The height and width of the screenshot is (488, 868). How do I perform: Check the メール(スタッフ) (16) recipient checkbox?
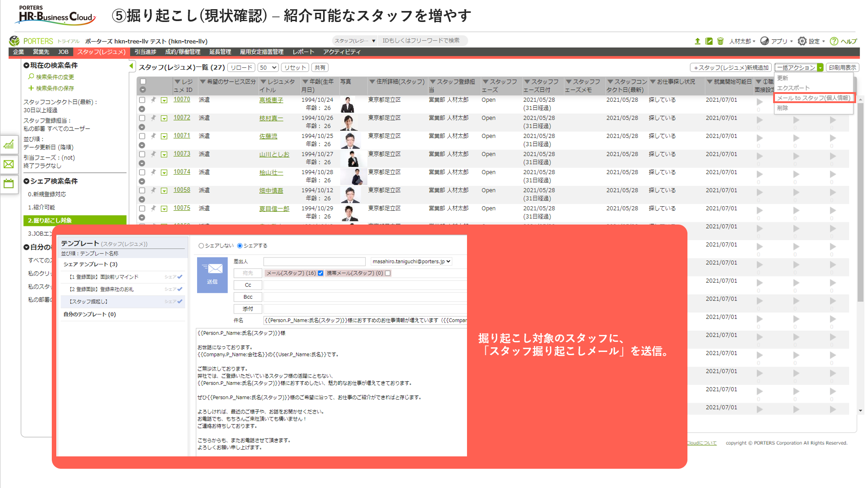(x=321, y=273)
